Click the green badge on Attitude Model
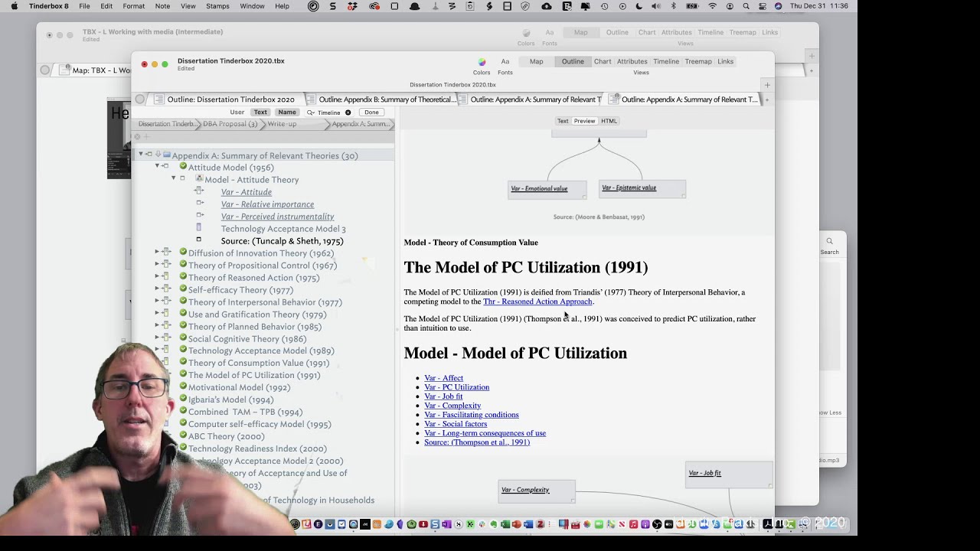The image size is (980, 551). [x=183, y=167]
